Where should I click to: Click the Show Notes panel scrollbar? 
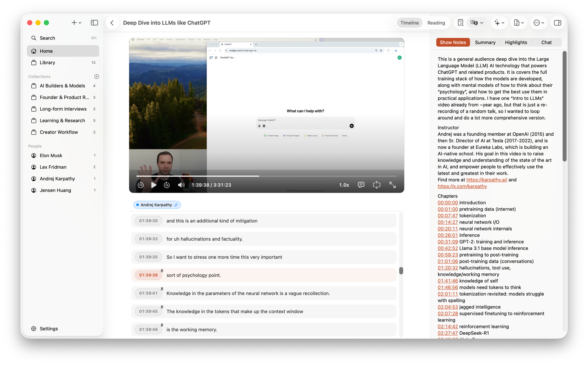[x=564, y=106]
